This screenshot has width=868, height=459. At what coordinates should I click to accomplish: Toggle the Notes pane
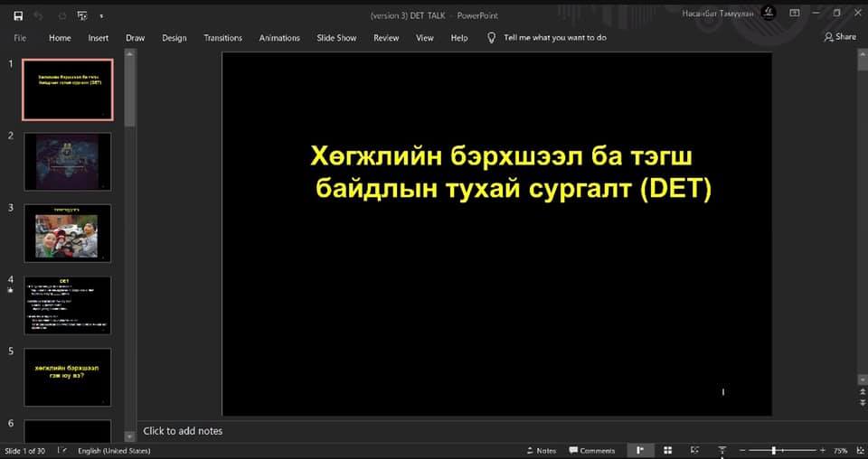click(x=541, y=450)
